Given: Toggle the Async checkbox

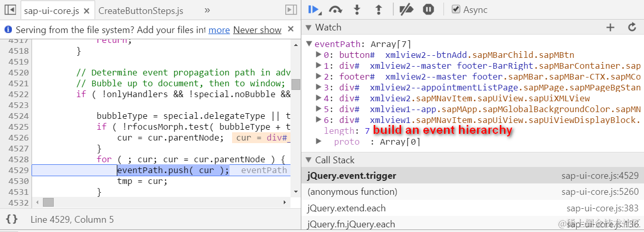Looking at the screenshot, I should point(456,9).
